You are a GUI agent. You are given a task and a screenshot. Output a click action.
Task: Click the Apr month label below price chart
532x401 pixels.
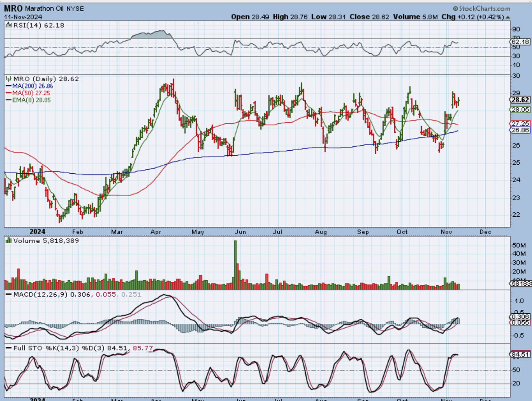point(156,232)
